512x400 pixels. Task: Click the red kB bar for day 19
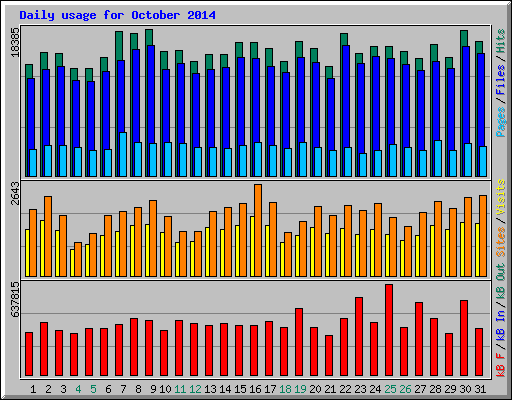point(299,342)
